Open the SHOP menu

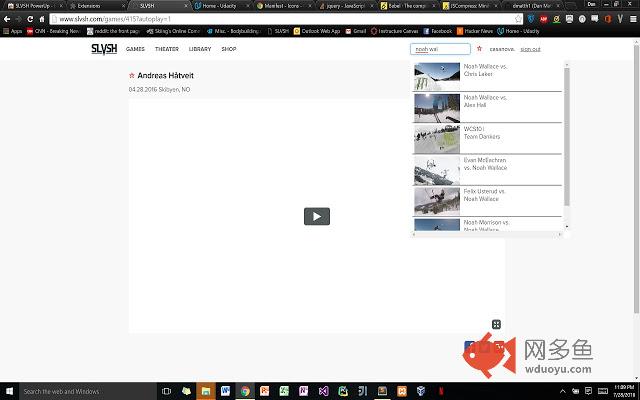pos(229,49)
